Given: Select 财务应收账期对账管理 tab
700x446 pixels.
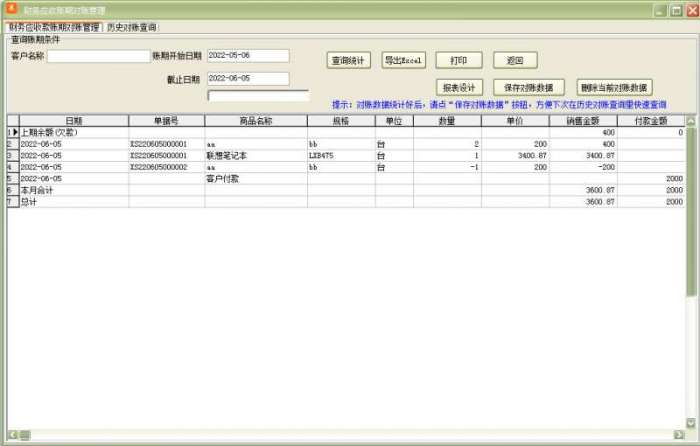Looking at the screenshot, I should click(x=54, y=27).
